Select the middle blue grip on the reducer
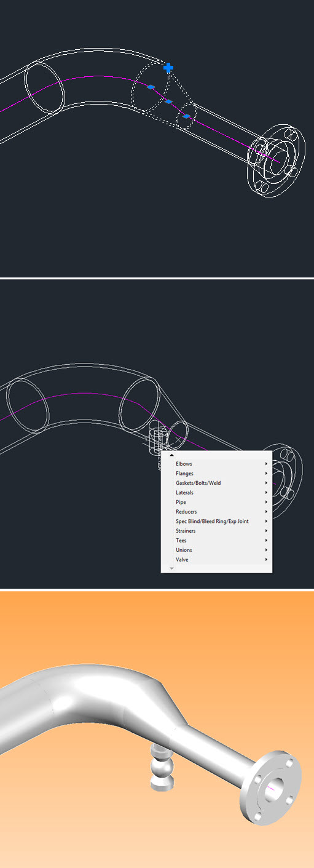This screenshot has height=868, width=314. click(169, 102)
